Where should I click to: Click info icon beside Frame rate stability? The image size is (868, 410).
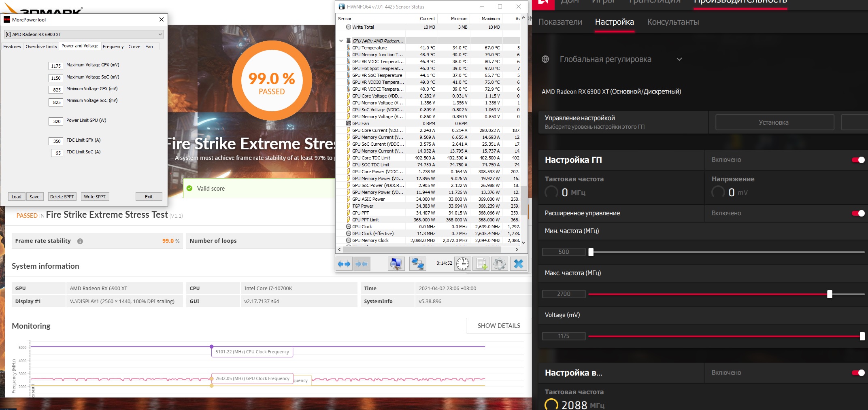[80, 241]
